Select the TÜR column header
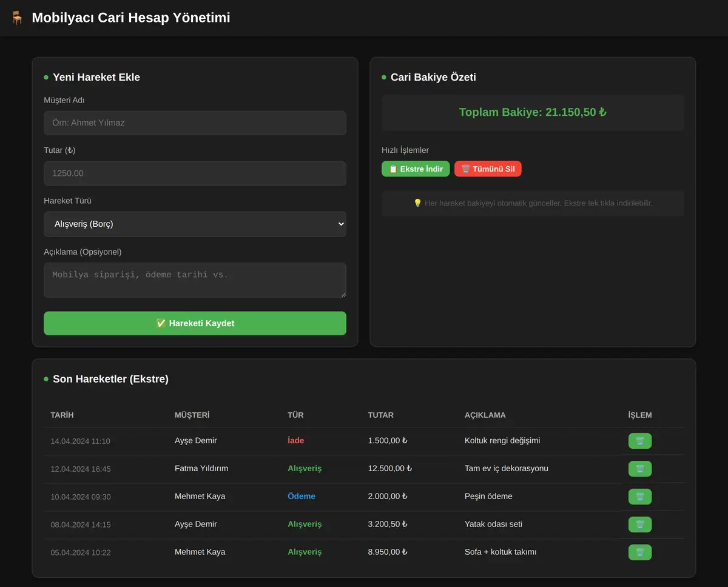The image size is (728, 587). [x=295, y=415]
